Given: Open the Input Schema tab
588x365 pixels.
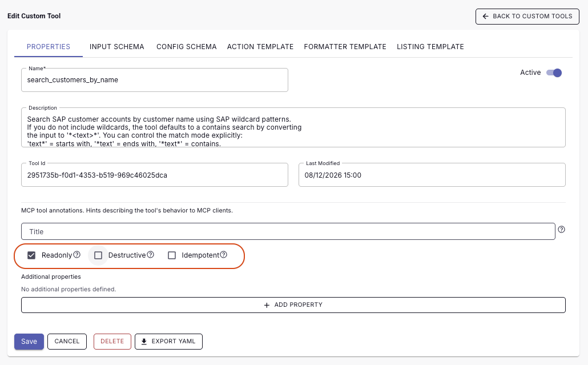Looking at the screenshot, I should coord(116,47).
